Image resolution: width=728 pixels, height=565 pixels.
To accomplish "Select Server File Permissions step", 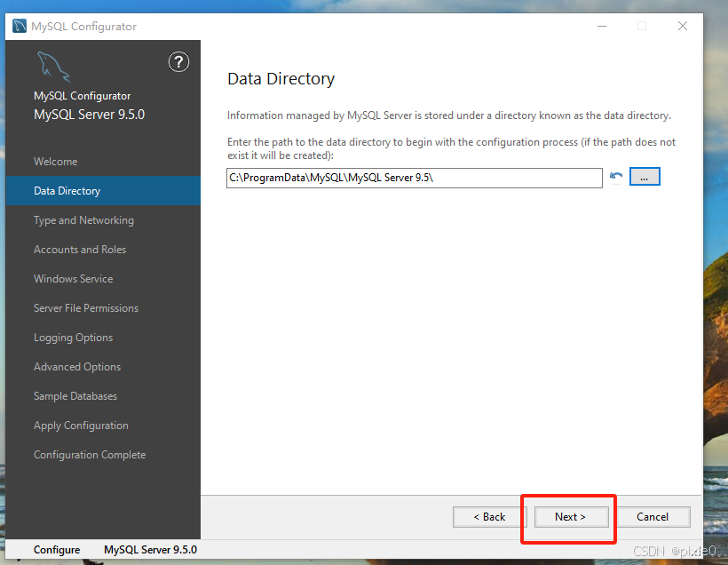I will (103, 307).
